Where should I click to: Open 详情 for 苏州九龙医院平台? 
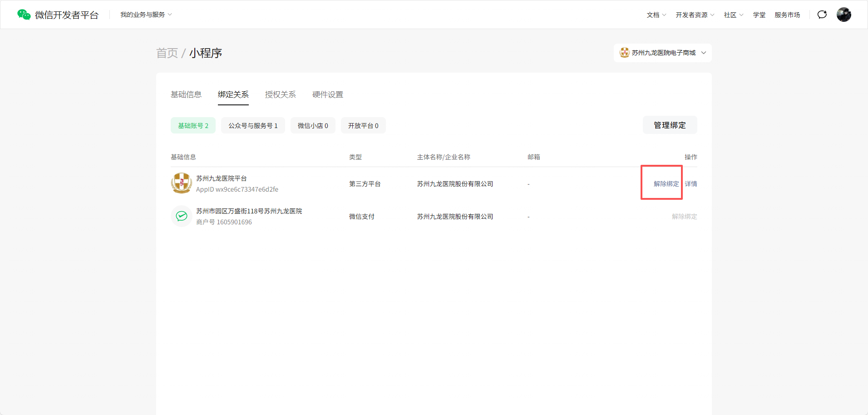point(691,184)
